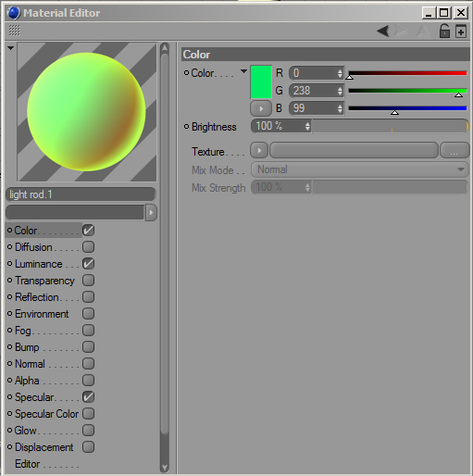Click the lock icon in toolbar
This screenshot has width=473, height=476.
444,31
